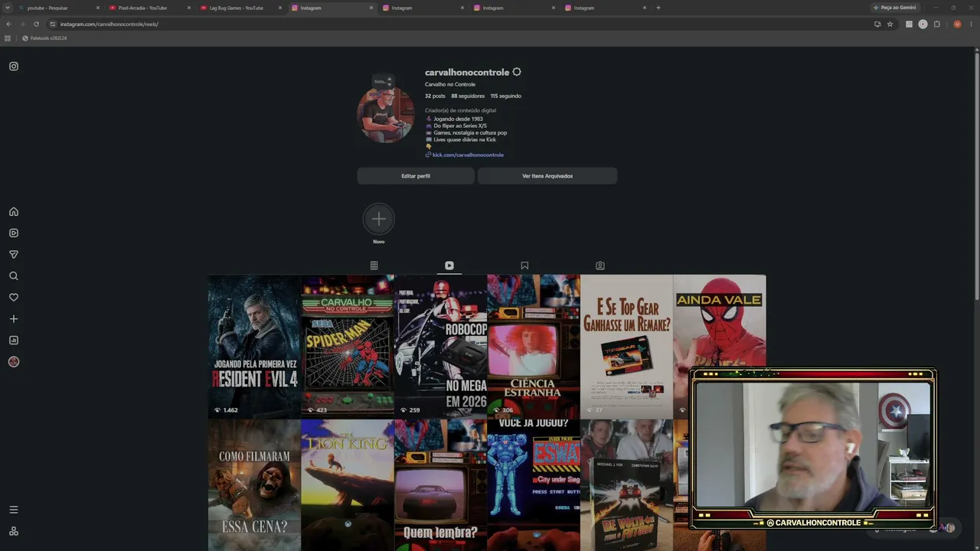The width and height of the screenshot is (980, 551).
Task: Open the More hamburger menu in sidebar
Action: 14,510
